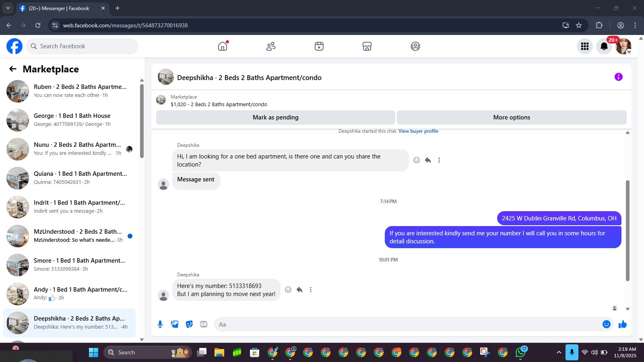Screen dimensions: 644x362
Task: Open more options for 'one bed apartment' message
Action: (x=439, y=160)
